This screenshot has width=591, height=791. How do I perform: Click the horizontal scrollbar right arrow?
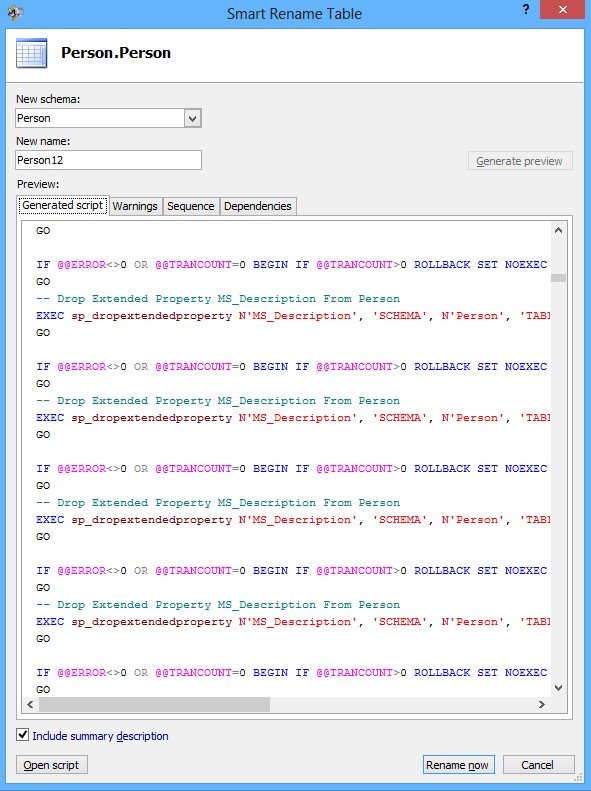542,704
